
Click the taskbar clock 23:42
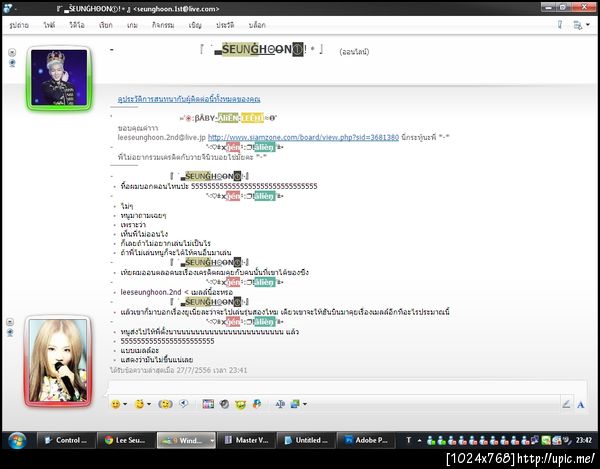(x=584, y=440)
